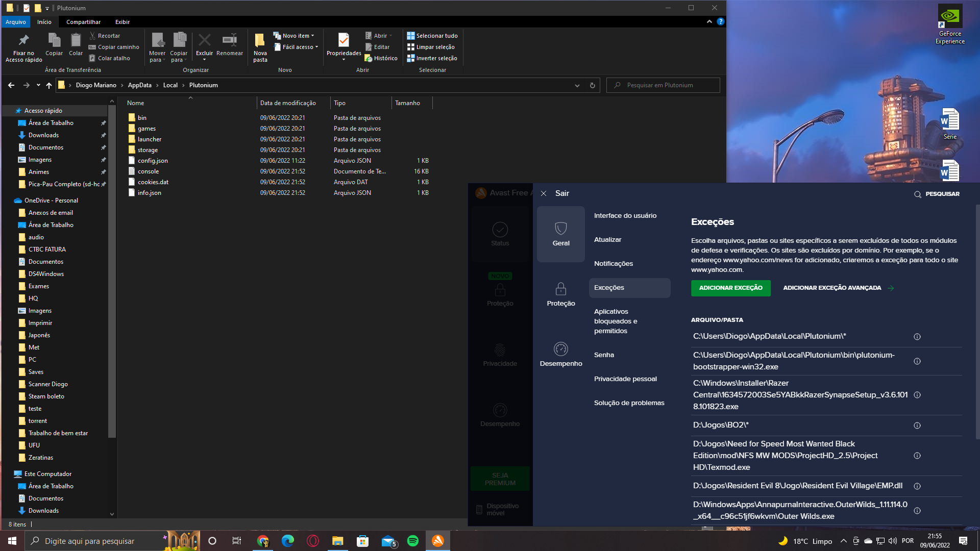Select OneDrive - Personal in navigation pane
This screenshot has width=980, height=551.
tap(51, 201)
